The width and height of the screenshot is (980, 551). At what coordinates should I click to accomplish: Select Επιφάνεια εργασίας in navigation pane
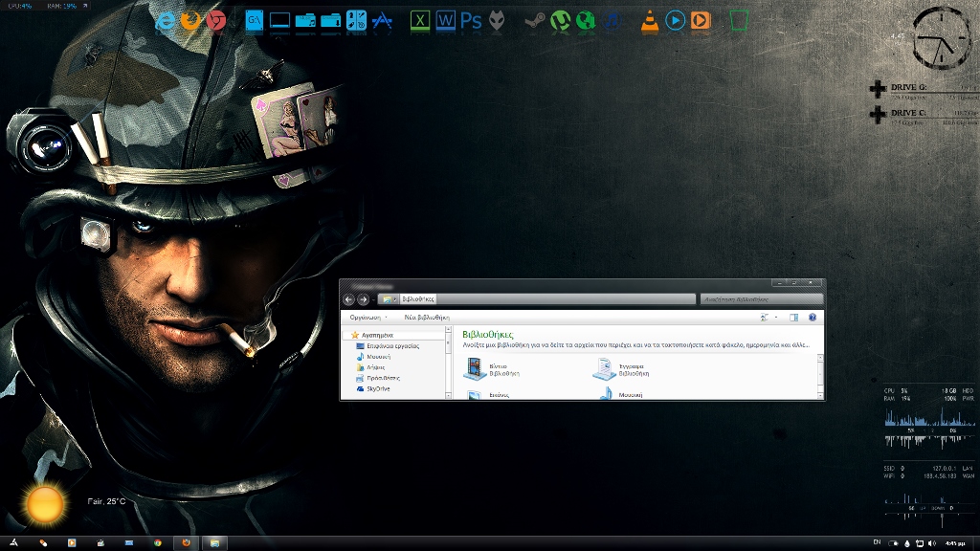(x=392, y=345)
